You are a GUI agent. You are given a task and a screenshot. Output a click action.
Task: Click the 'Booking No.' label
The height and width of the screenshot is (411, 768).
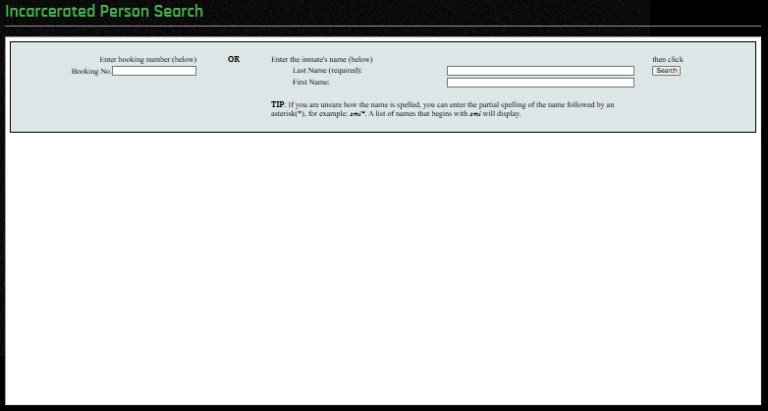(92, 72)
